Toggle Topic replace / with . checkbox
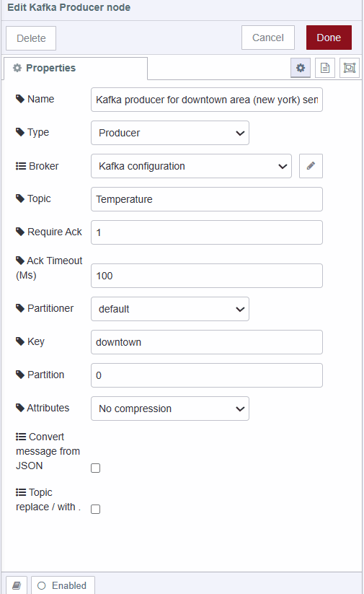The image size is (364, 594). point(96,509)
